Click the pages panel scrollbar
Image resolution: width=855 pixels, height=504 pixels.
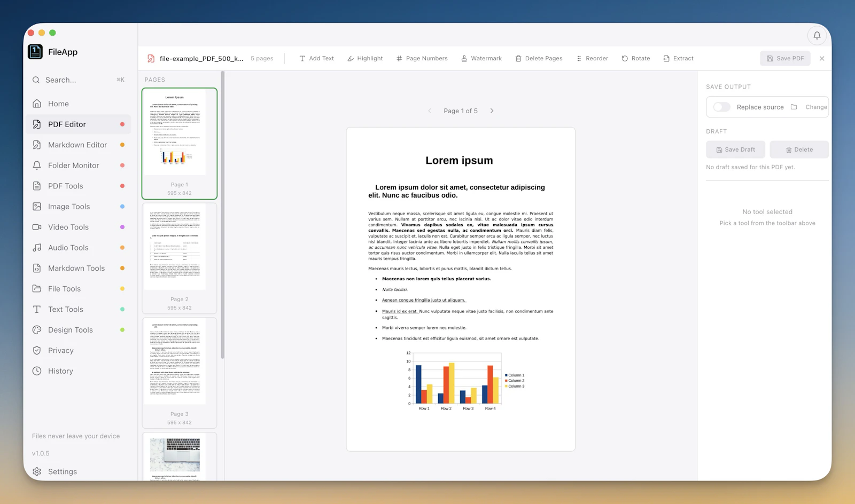(x=222, y=216)
